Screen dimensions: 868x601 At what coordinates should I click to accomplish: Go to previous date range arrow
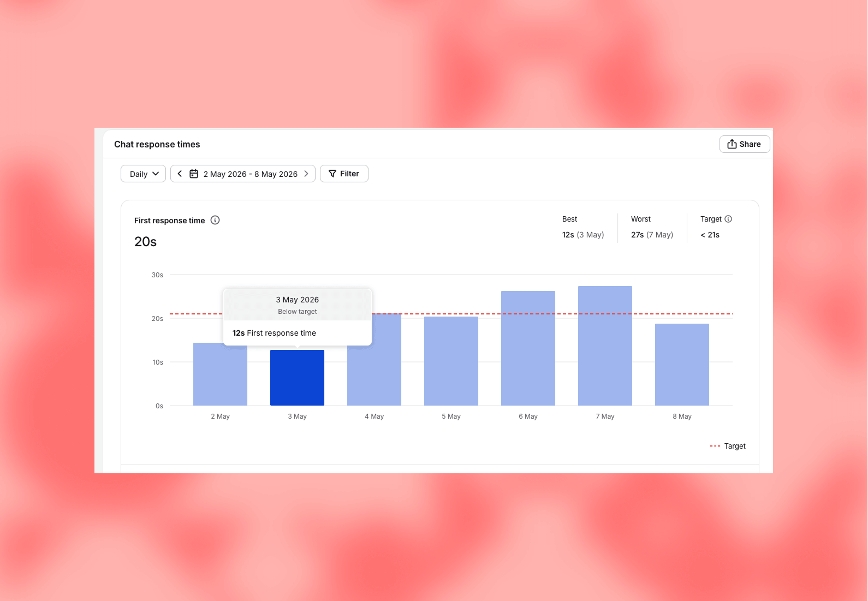[180, 174]
